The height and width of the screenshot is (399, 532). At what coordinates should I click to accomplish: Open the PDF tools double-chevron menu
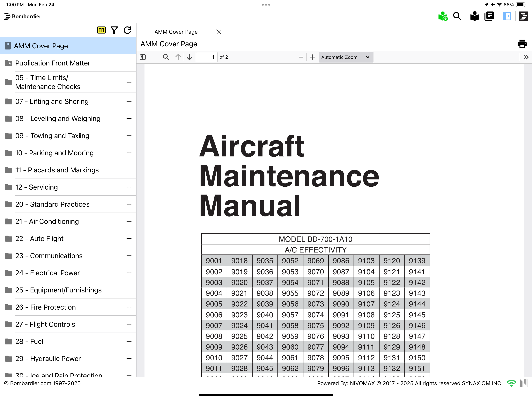point(526,57)
